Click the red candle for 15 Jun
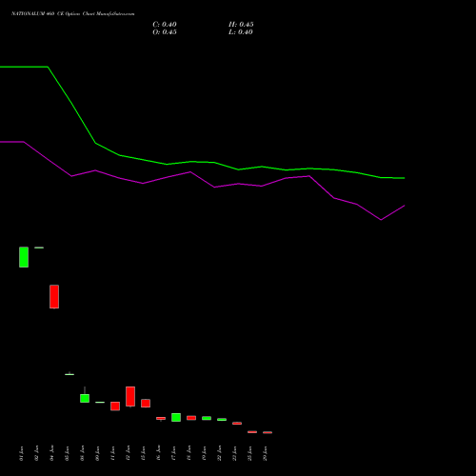476x476 pixels. click(146, 403)
